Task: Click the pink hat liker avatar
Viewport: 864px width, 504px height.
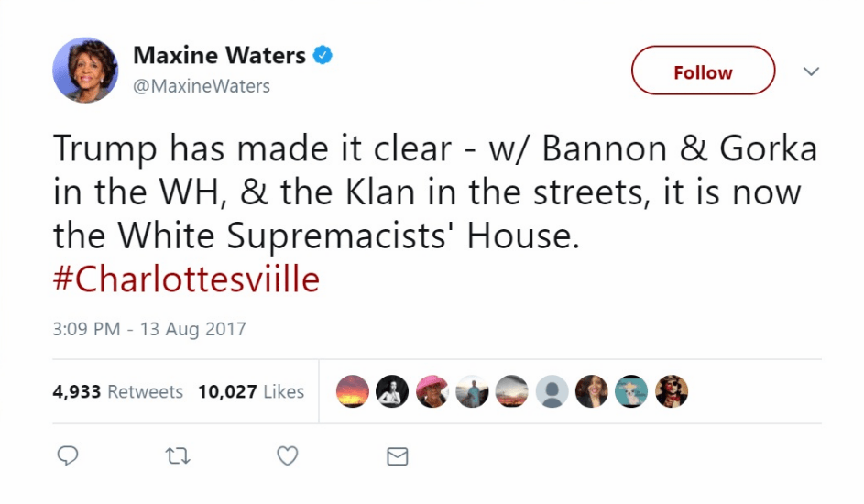Action: tap(432, 391)
